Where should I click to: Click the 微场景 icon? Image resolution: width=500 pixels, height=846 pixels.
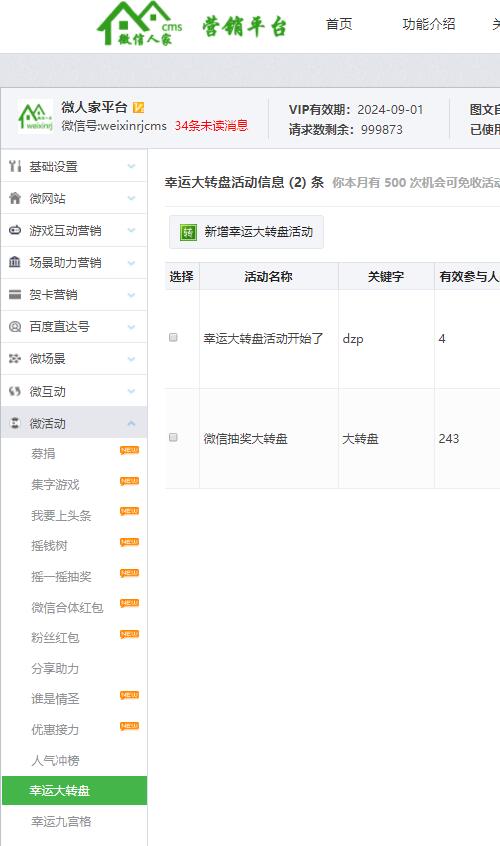coord(15,358)
